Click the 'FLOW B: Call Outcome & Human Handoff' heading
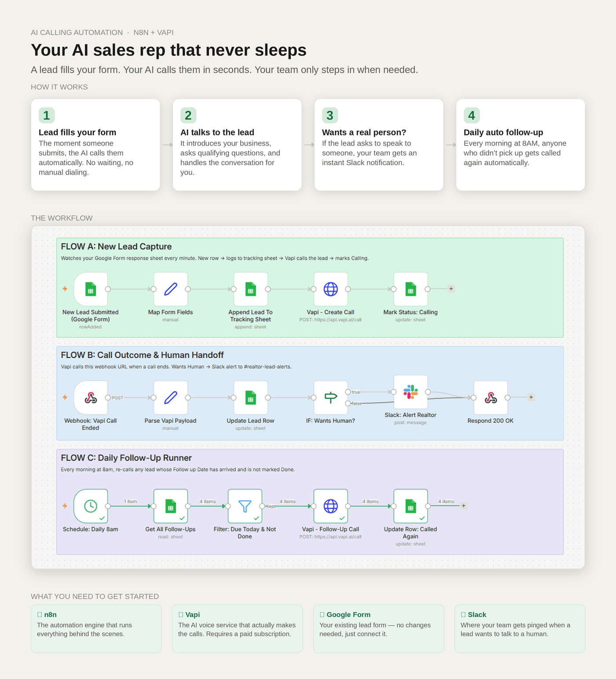The image size is (616, 679). 142,355
